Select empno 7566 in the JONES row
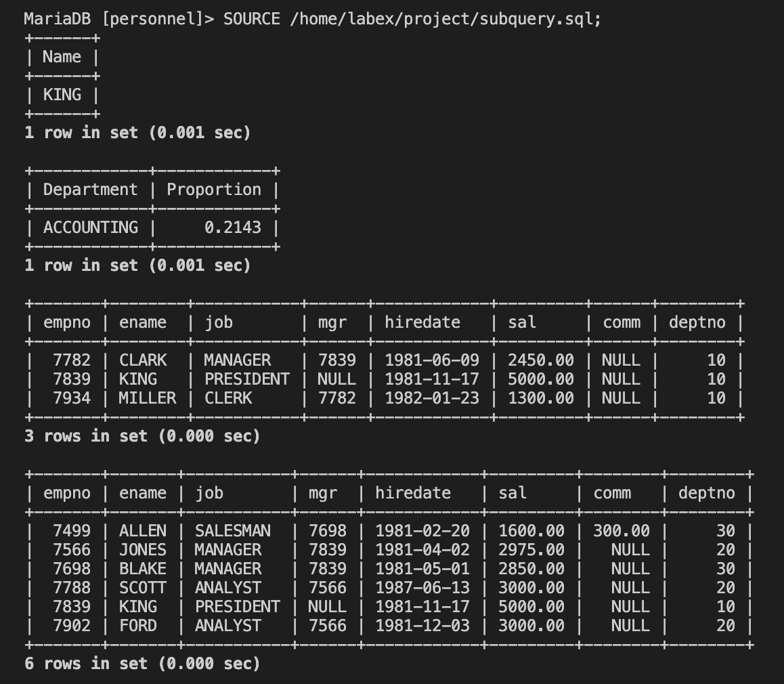Viewport: 784px width, 684px height. point(72,550)
